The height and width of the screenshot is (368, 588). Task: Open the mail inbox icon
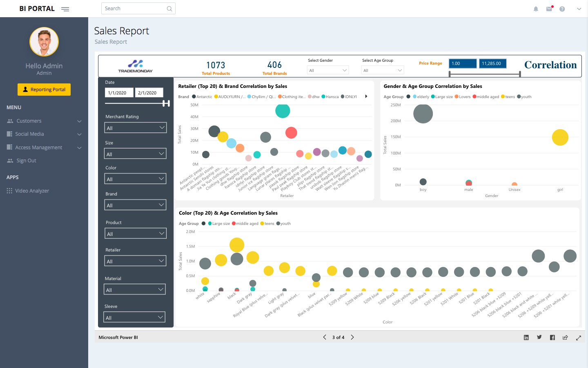(x=549, y=9)
